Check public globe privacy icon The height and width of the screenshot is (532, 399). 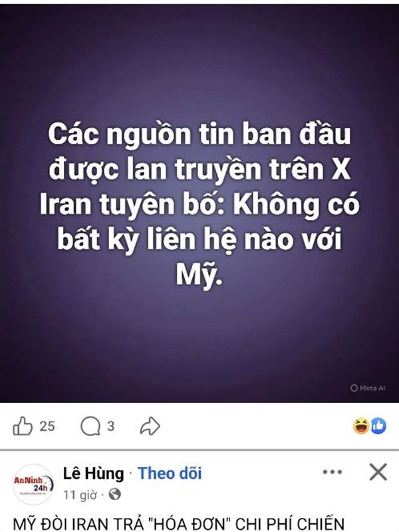(114, 495)
